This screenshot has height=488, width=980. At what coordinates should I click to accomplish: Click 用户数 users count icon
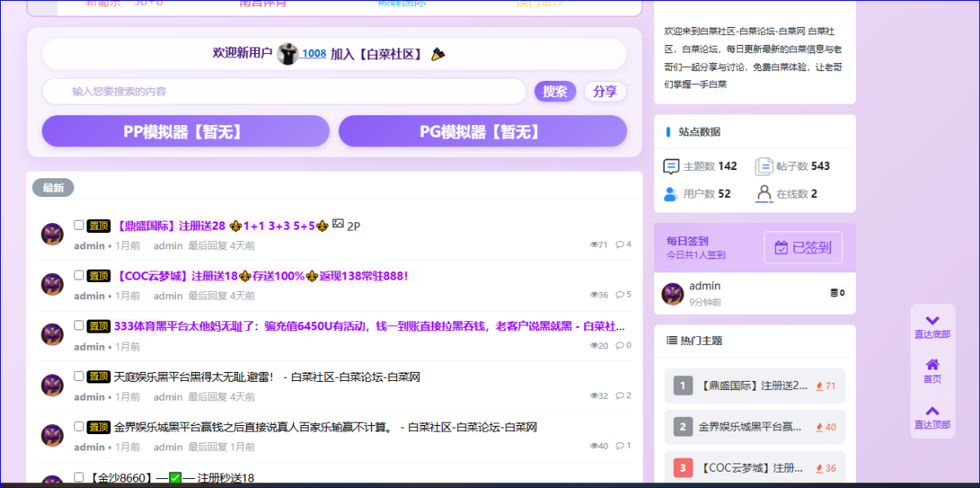pyautogui.click(x=671, y=194)
